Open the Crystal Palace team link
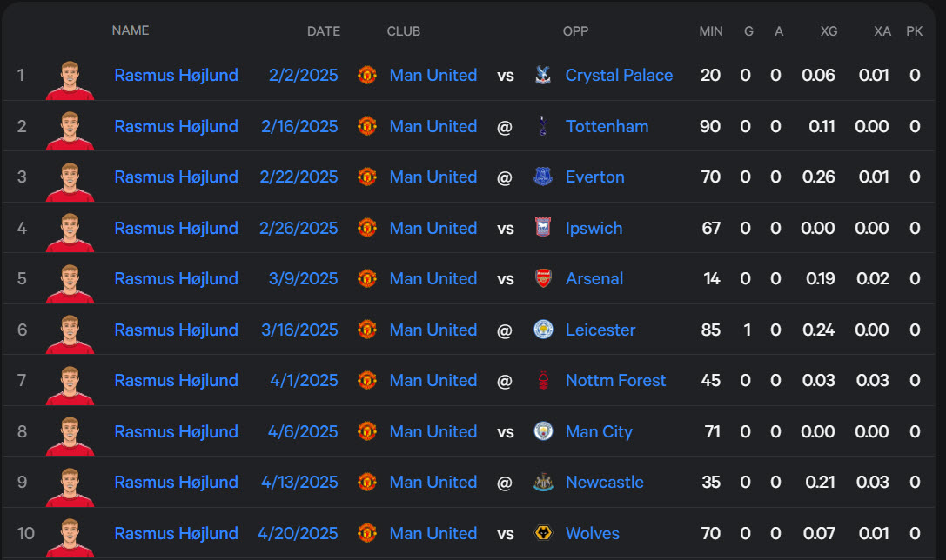 coord(619,76)
